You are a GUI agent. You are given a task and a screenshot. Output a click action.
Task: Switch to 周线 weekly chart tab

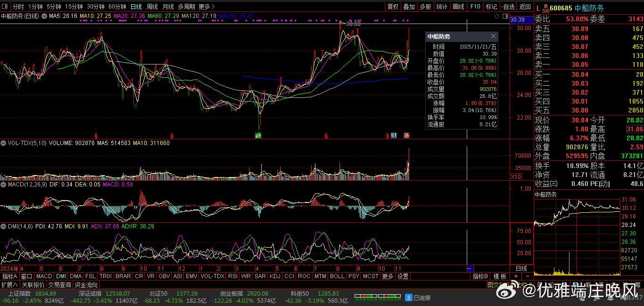(x=152, y=7)
